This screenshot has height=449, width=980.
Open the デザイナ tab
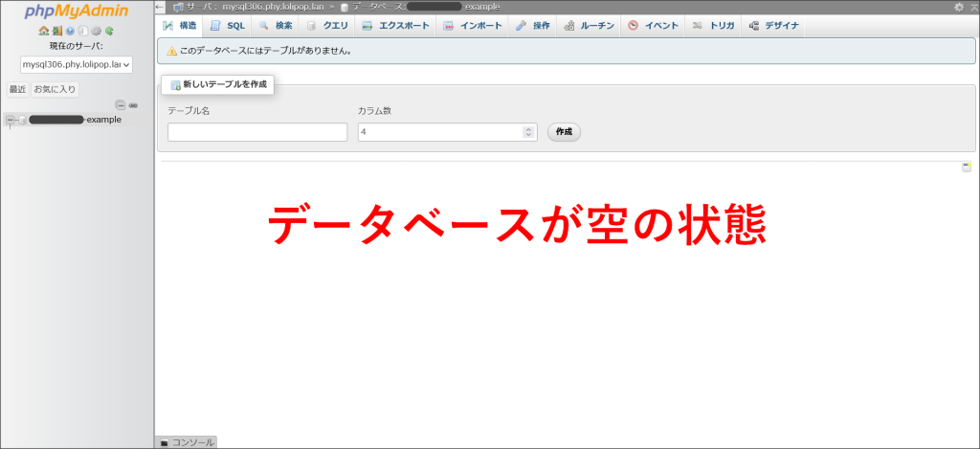click(x=773, y=26)
